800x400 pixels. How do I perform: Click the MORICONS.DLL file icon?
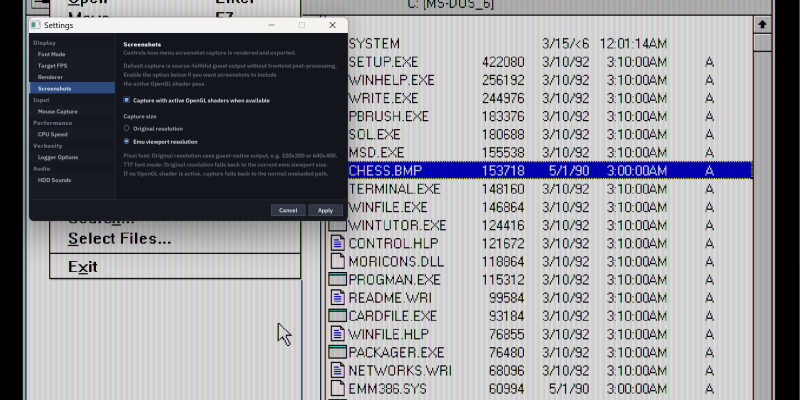[x=337, y=261]
